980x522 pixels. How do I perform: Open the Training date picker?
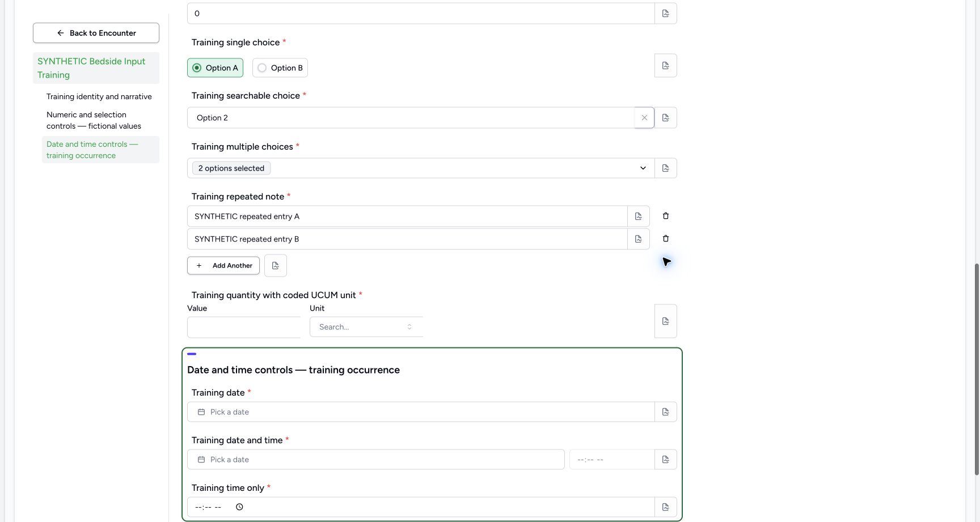pos(421,412)
